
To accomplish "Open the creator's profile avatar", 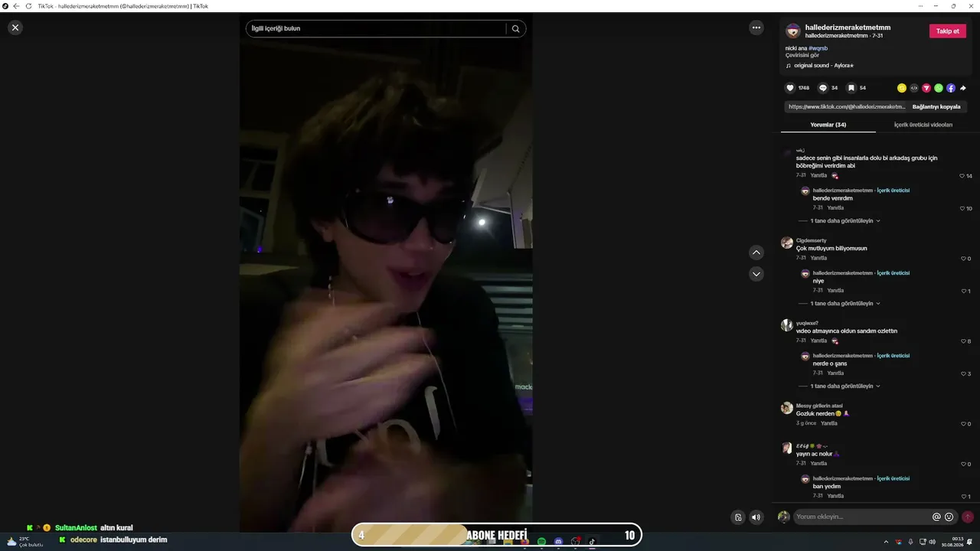I will pyautogui.click(x=793, y=31).
